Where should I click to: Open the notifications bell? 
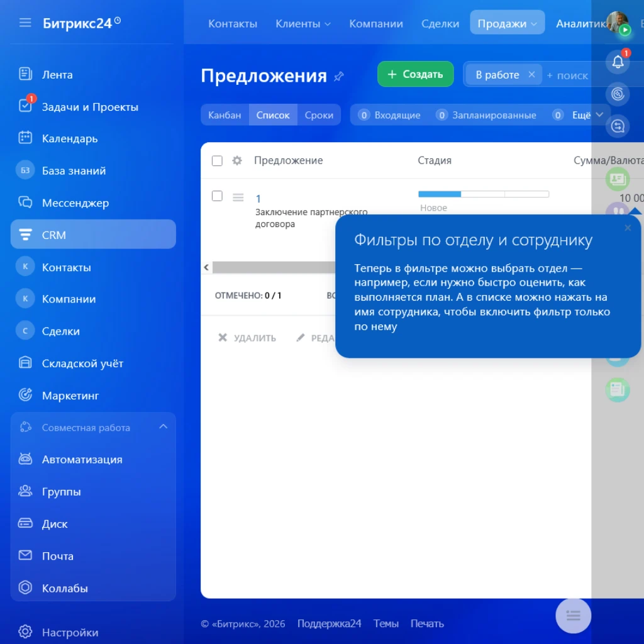pyautogui.click(x=618, y=62)
